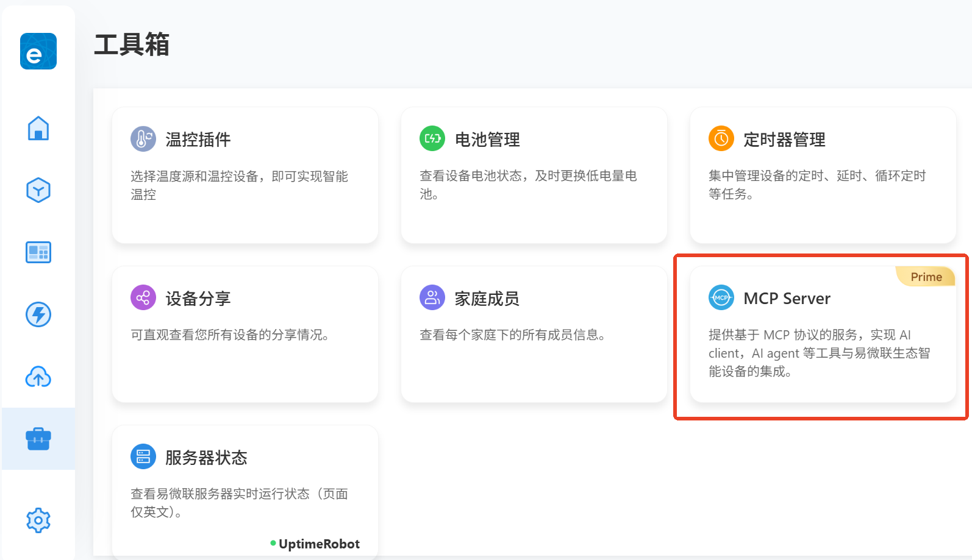Click the Prime badge on MCP Server
The image size is (972, 560).
pyautogui.click(x=926, y=277)
